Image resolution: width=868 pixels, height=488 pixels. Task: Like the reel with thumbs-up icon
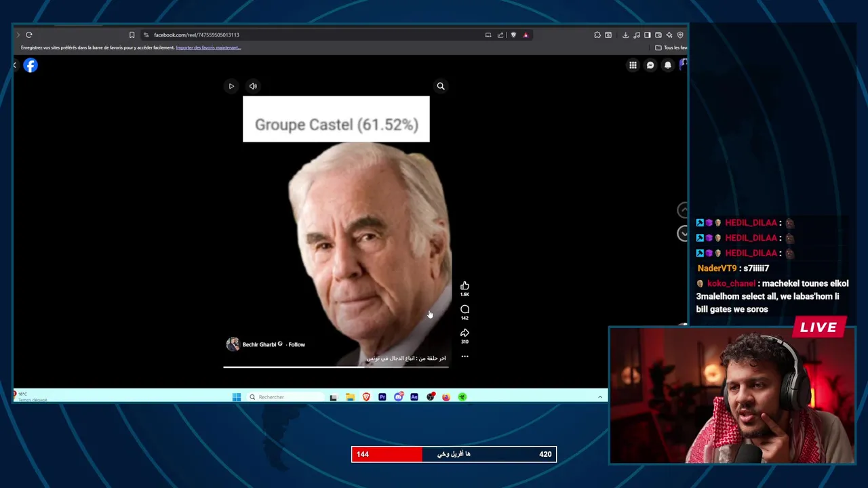pyautogui.click(x=465, y=286)
